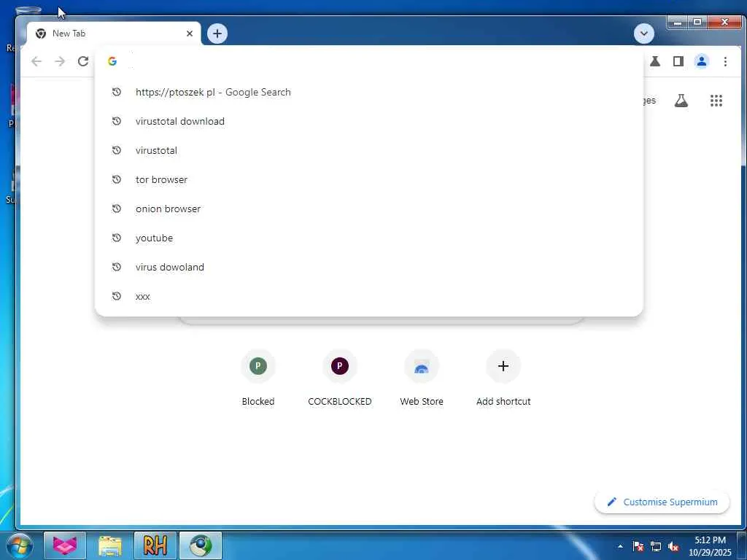Open the user profile avatar
Viewport: 747px width, 560px height.
702,61
